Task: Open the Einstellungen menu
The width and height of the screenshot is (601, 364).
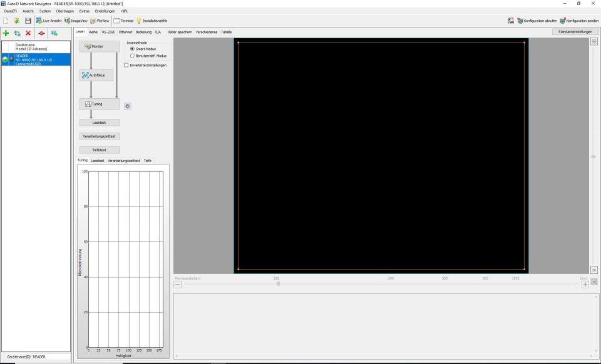Action: [105, 11]
